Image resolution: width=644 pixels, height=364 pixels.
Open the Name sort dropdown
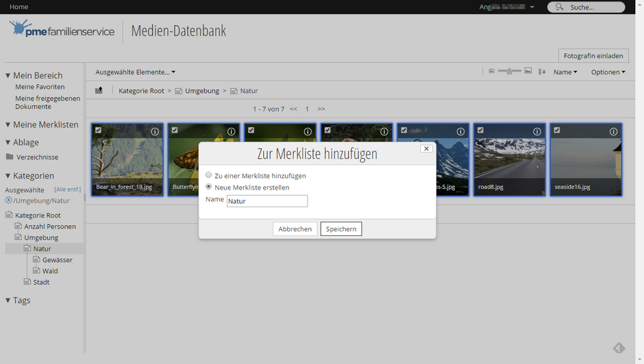[x=565, y=73]
